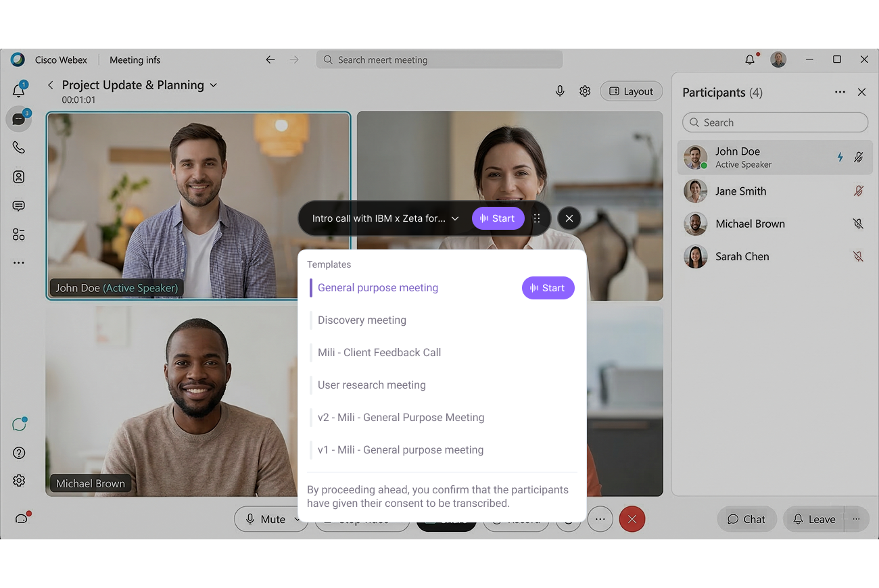The image size is (879, 588).
Task: Click microphone icon beside Layout
Action: click(560, 91)
